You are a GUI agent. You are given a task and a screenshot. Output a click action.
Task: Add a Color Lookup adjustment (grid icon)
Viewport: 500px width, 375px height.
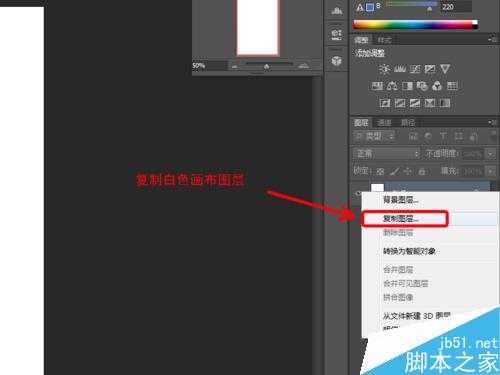[452, 86]
